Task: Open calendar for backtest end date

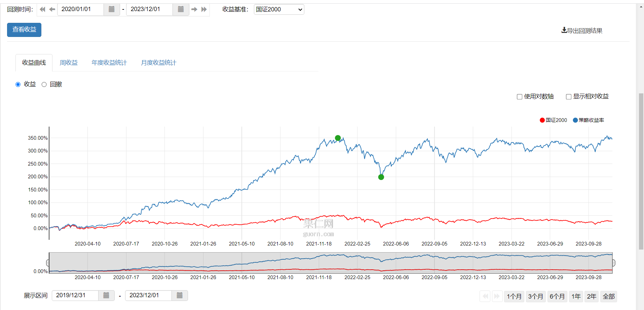Action: coord(181,9)
